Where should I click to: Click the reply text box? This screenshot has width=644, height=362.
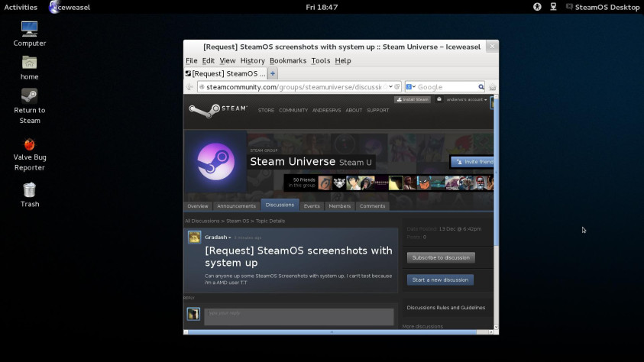pos(299,317)
